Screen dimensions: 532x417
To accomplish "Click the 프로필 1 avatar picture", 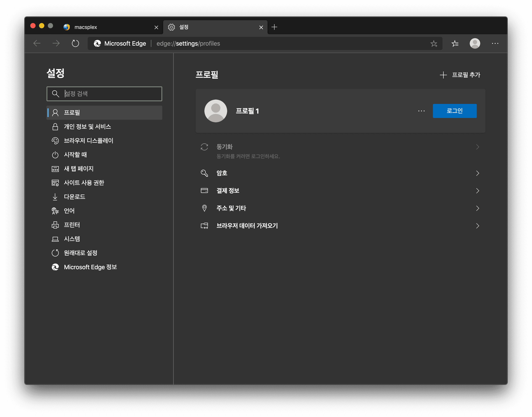I will (x=216, y=111).
